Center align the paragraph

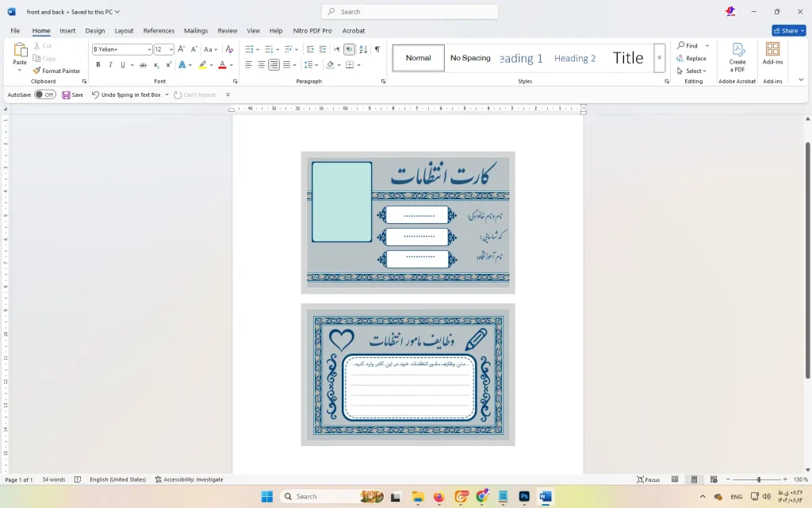[x=262, y=65]
